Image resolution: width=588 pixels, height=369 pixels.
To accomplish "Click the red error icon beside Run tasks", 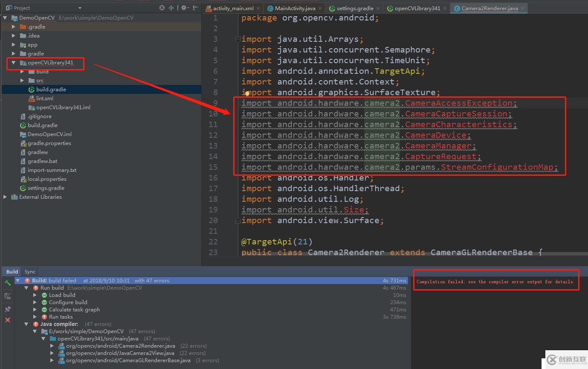I will click(x=44, y=317).
